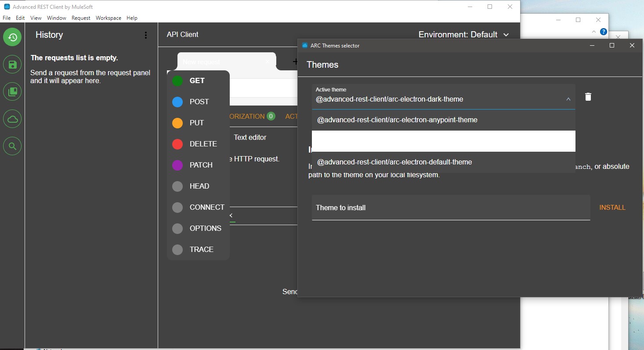The height and width of the screenshot is (350, 644).
Task: Click the Theme to install field
Action: (x=450, y=208)
